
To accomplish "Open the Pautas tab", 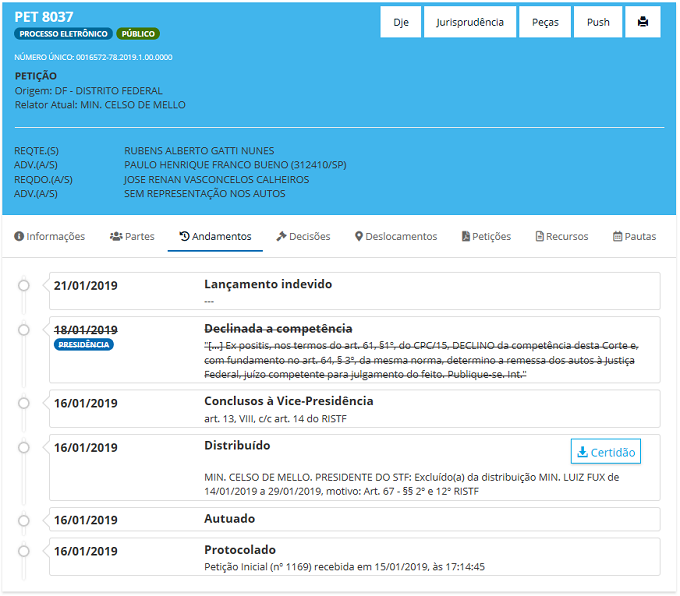I will click(x=634, y=236).
